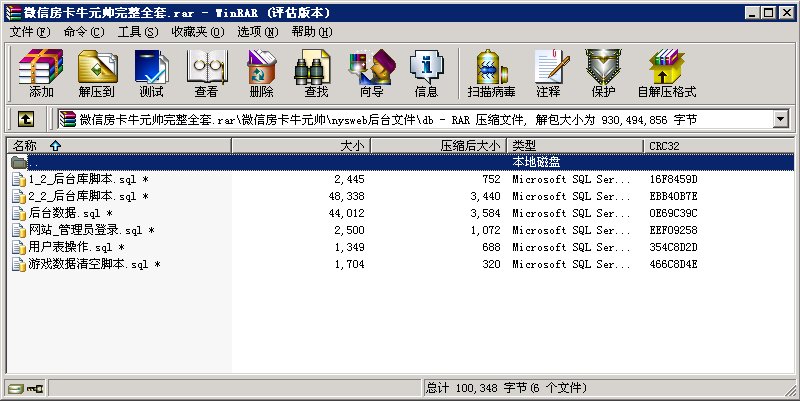This screenshot has height=401, width=800.
Task: Click the Find (查找) binoculars icon
Action: (x=316, y=73)
